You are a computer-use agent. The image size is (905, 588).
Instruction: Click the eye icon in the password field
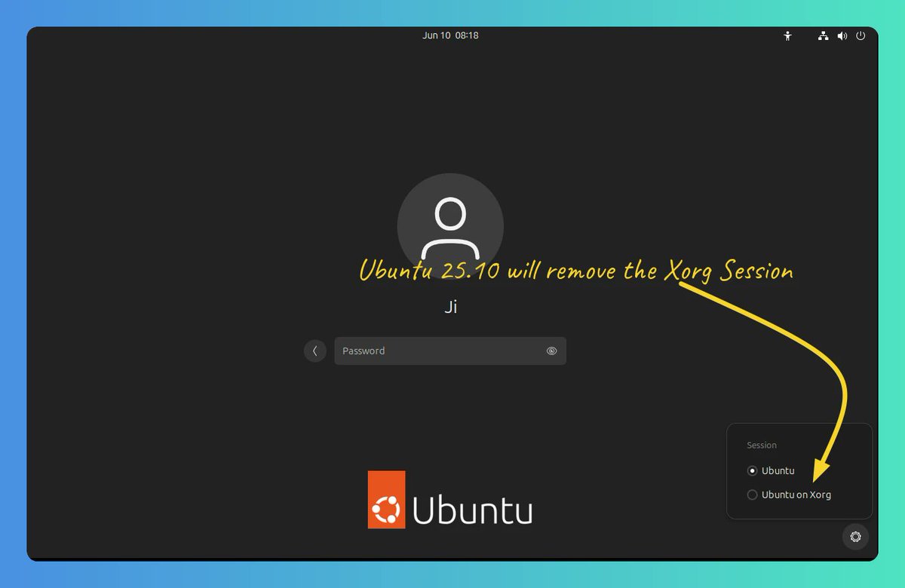[551, 351]
